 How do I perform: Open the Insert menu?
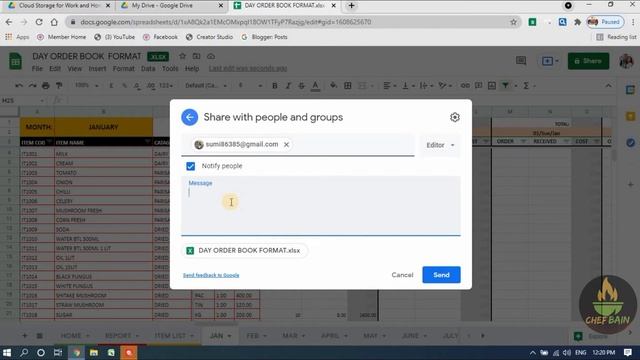pyautogui.click(x=97, y=69)
